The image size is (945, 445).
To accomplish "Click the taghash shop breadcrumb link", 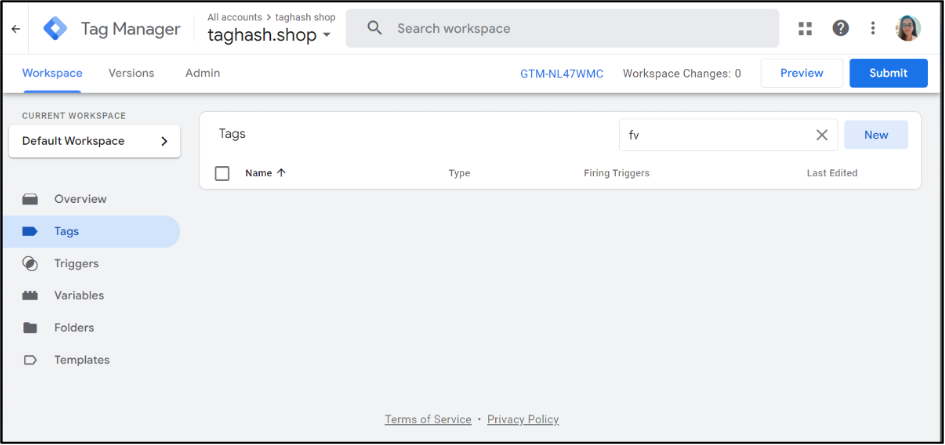I will click(x=305, y=17).
